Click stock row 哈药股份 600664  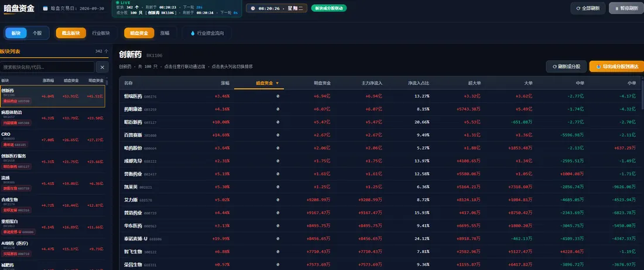click(x=380, y=148)
